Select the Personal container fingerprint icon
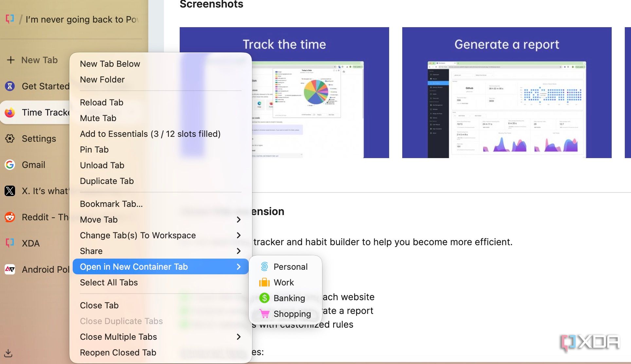The image size is (631, 364). pyautogui.click(x=264, y=266)
